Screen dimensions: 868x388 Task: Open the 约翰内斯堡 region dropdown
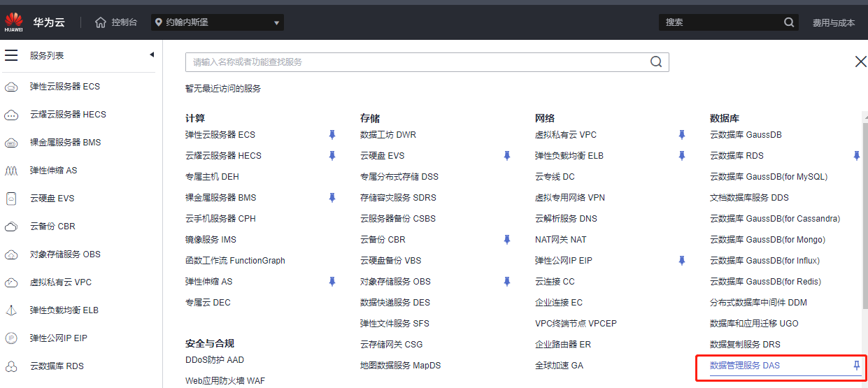218,22
